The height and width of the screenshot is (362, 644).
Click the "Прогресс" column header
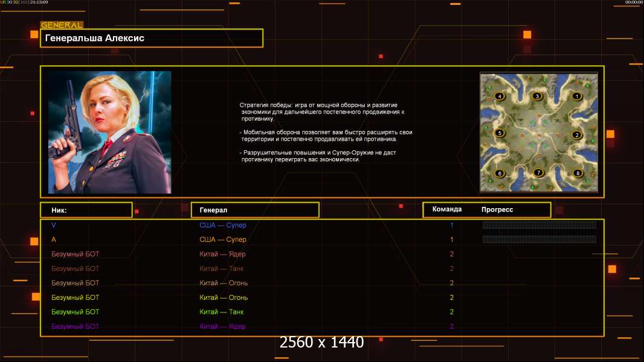[497, 209]
